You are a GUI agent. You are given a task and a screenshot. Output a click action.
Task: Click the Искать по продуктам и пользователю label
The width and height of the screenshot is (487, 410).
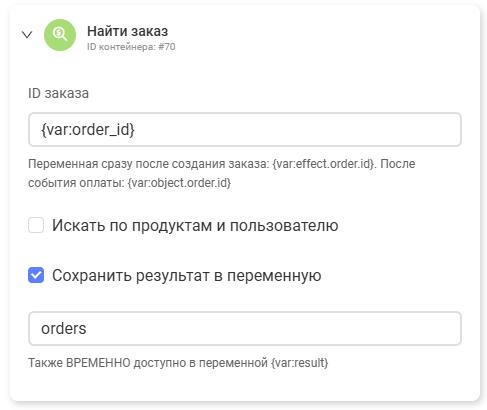point(195,225)
